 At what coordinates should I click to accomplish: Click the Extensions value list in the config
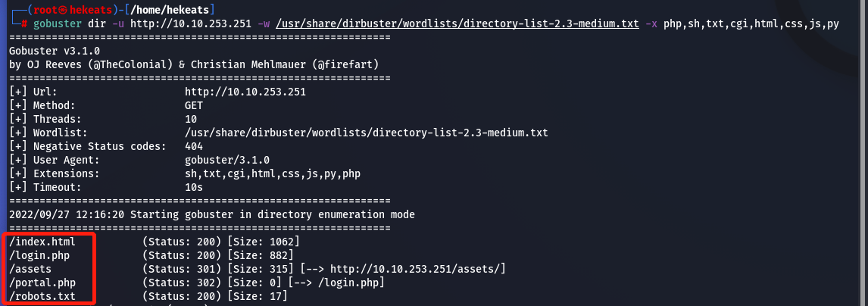point(272,173)
